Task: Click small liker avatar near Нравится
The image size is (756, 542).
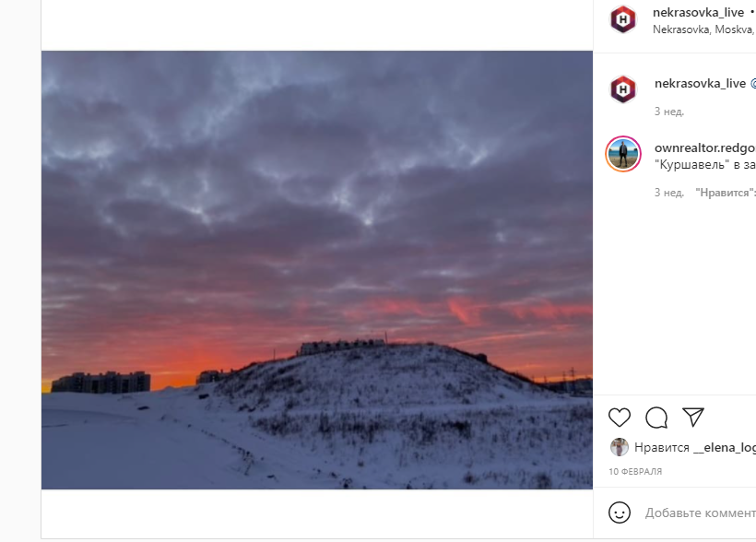Action: [619, 447]
